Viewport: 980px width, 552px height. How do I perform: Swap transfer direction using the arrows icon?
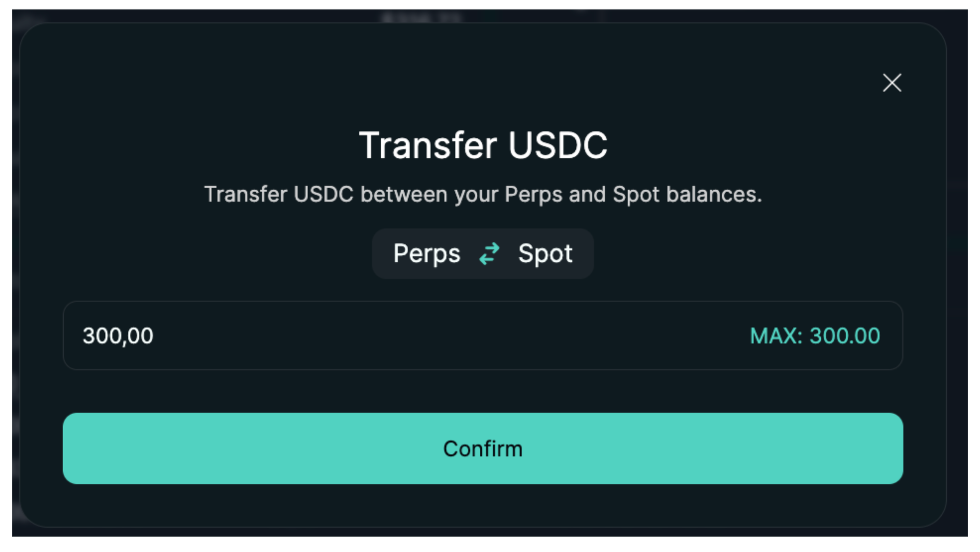pyautogui.click(x=489, y=254)
